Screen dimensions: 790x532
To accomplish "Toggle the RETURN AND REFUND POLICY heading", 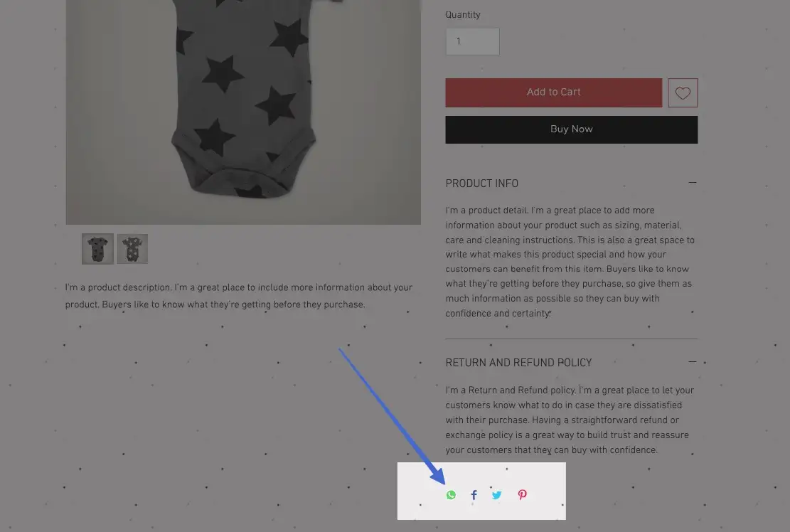I will click(518, 363).
